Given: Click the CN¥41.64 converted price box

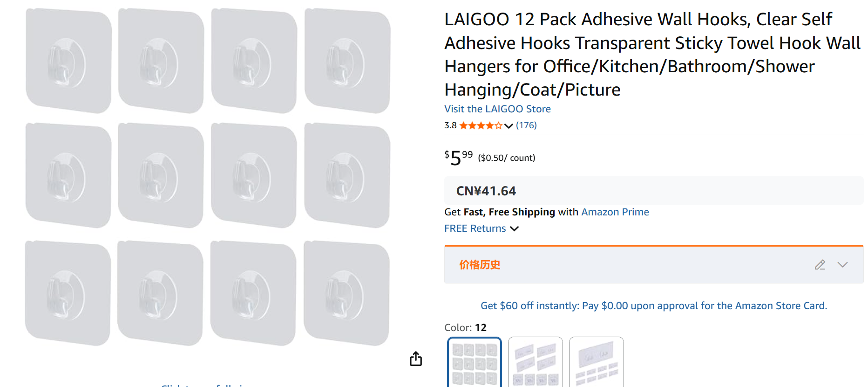Looking at the screenshot, I should pos(486,191).
